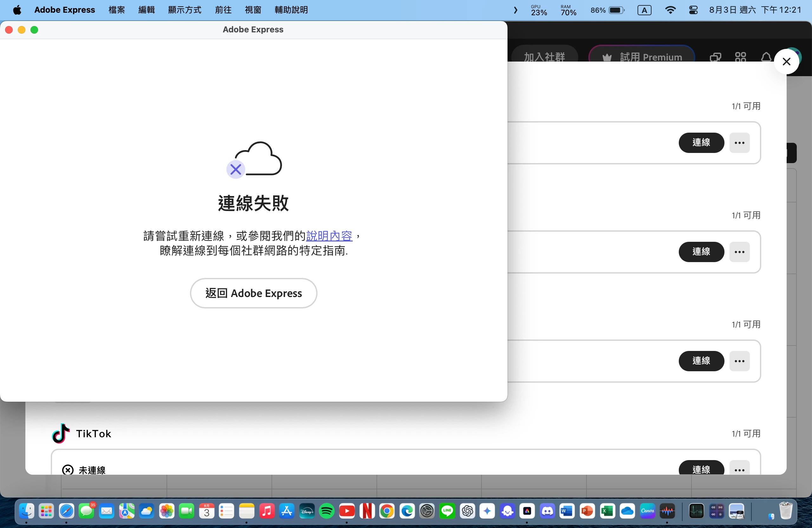Open the apps grid icon in the header
812x528 pixels.
point(740,57)
